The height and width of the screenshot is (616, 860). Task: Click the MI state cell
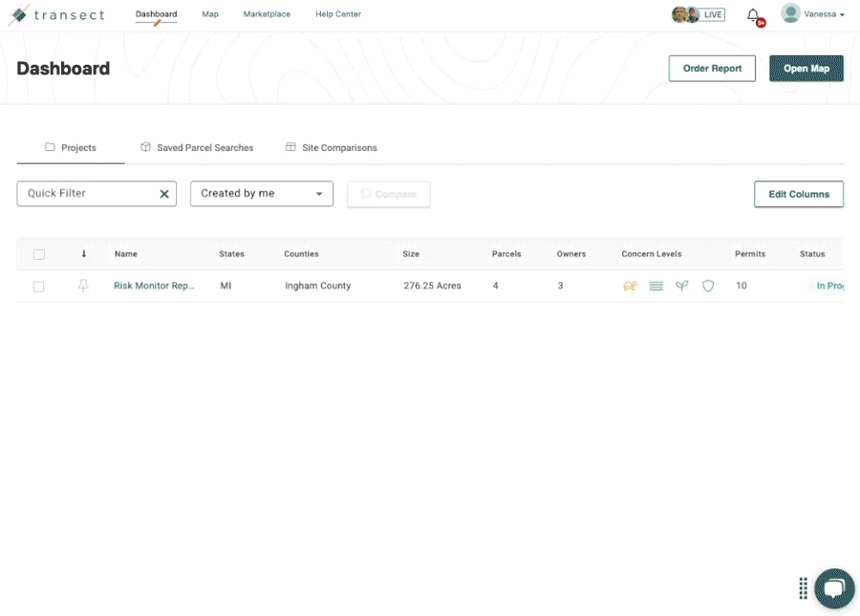coord(226,286)
